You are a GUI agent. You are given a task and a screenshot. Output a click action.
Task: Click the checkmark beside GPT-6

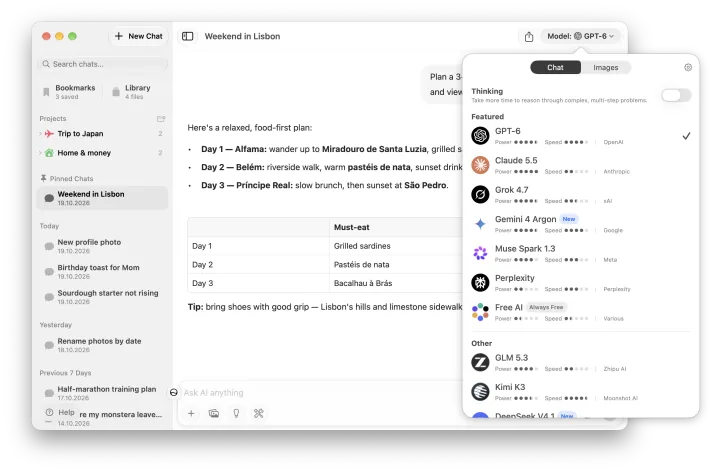[686, 136]
